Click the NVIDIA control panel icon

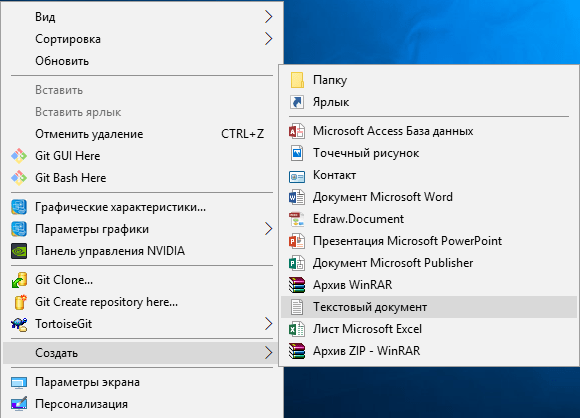tap(19, 251)
